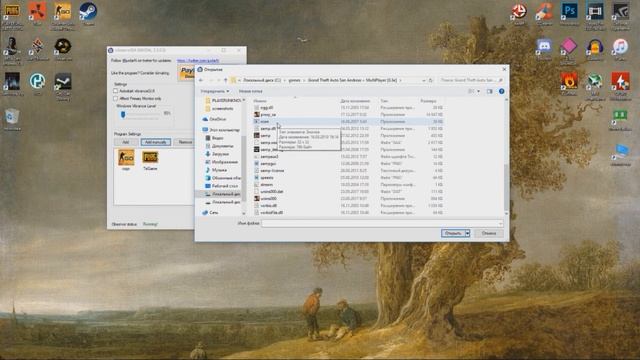The image size is (640, 360).
Task: Toggle the preview pane icon in dialog
Action: (490, 91)
